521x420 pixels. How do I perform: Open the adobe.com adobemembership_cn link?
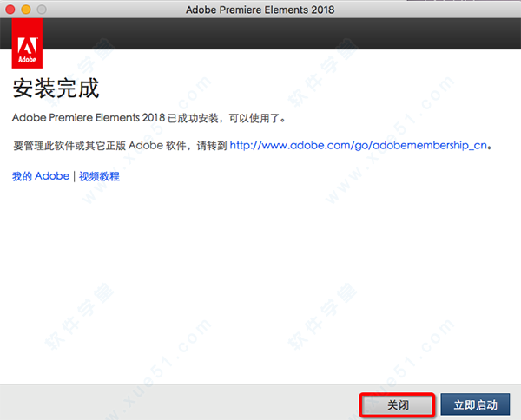coord(358,146)
